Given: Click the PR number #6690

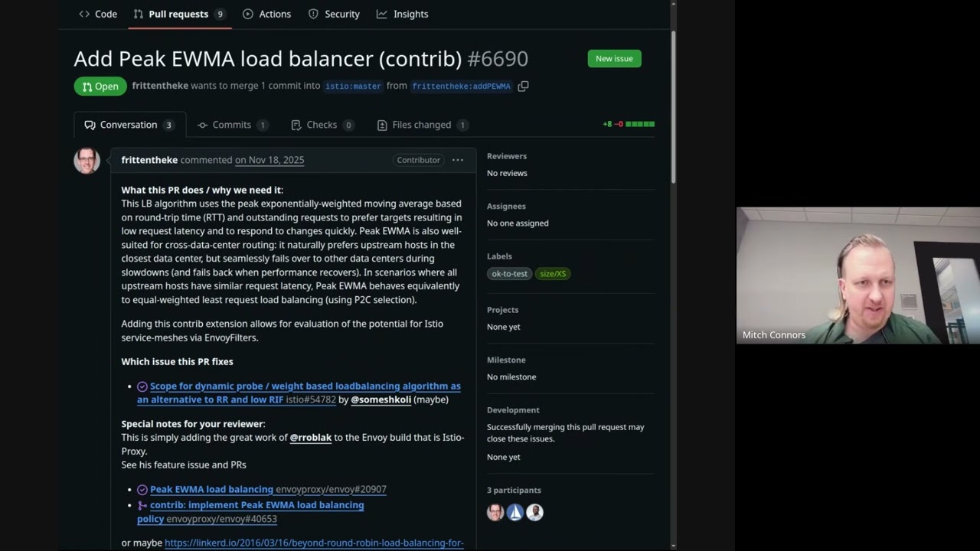Looking at the screenshot, I should (498, 59).
